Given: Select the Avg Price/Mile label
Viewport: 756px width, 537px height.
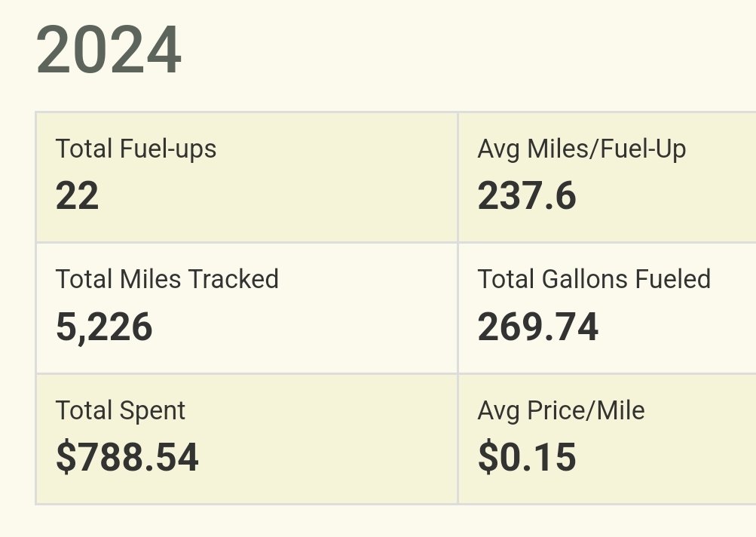Looking at the screenshot, I should click(x=561, y=410).
